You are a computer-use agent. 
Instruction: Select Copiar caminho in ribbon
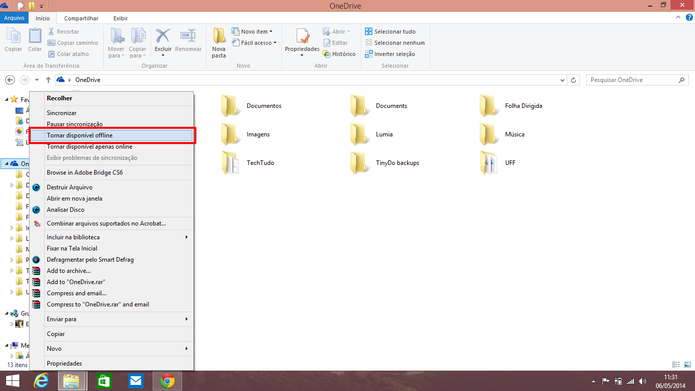point(73,43)
